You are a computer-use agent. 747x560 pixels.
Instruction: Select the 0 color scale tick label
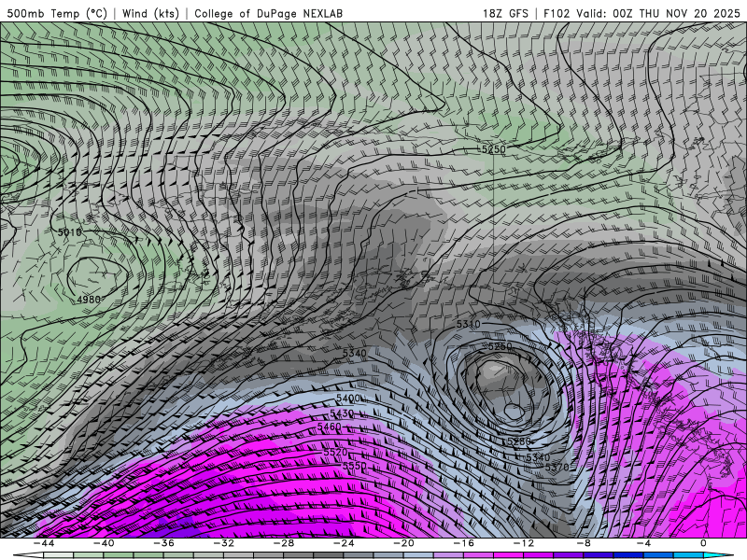click(x=704, y=543)
